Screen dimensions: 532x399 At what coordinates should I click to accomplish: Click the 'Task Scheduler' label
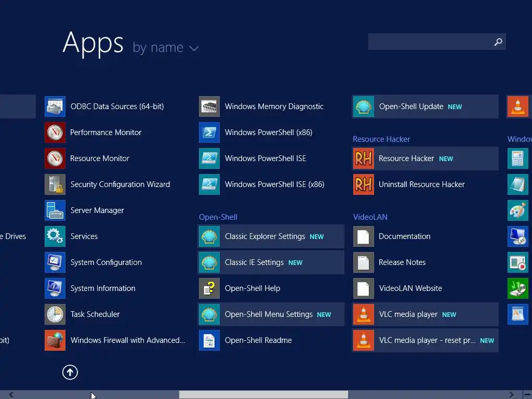click(x=95, y=314)
